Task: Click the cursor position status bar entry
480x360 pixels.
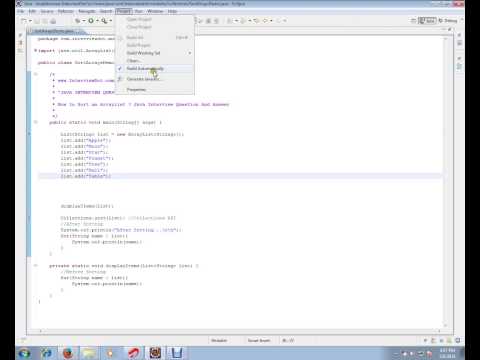Action: 288,340
